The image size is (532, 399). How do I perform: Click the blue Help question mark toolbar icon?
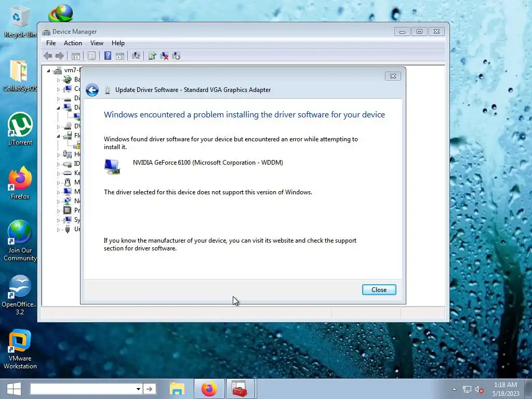click(108, 56)
